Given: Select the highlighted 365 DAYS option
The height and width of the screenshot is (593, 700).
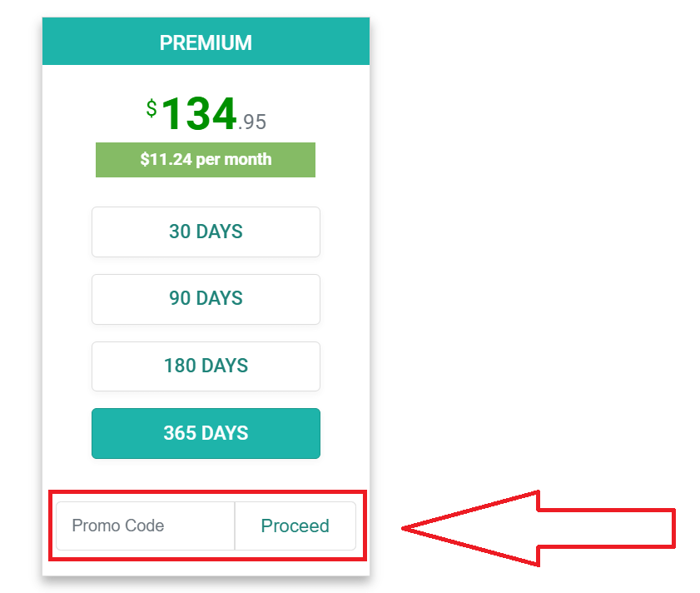Looking at the screenshot, I should pos(206,433).
